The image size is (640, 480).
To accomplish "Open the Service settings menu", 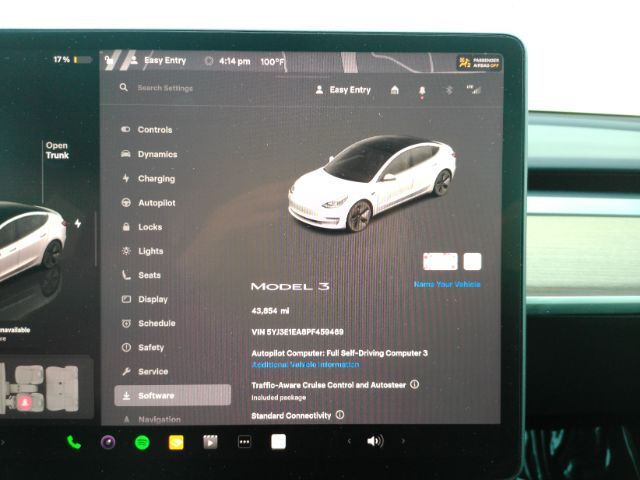I will (145, 371).
